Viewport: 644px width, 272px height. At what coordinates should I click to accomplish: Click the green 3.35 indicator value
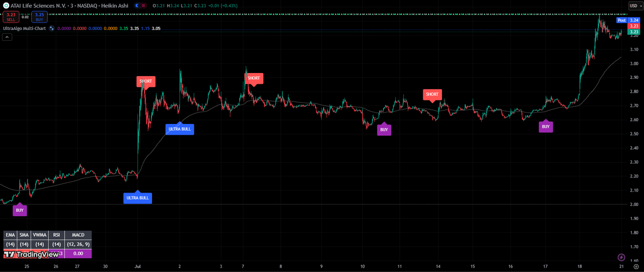(124, 29)
